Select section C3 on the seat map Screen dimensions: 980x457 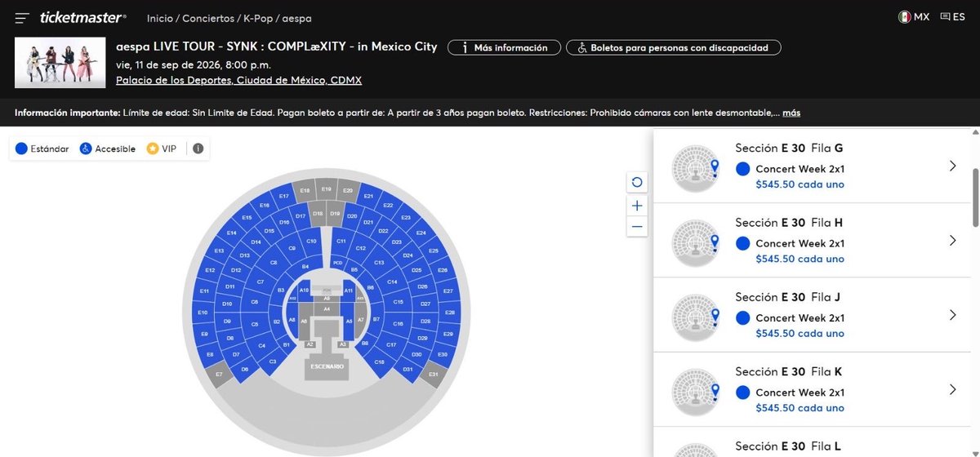click(x=273, y=362)
